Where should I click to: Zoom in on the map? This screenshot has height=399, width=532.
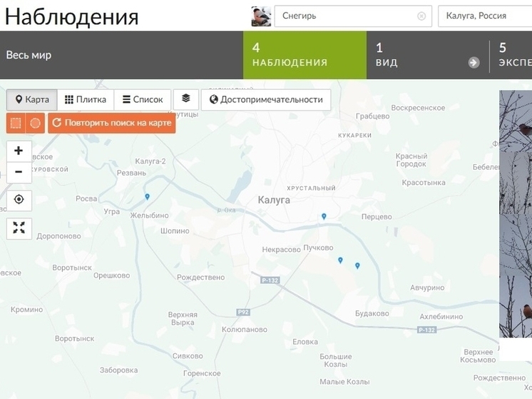pyautogui.click(x=19, y=151)
